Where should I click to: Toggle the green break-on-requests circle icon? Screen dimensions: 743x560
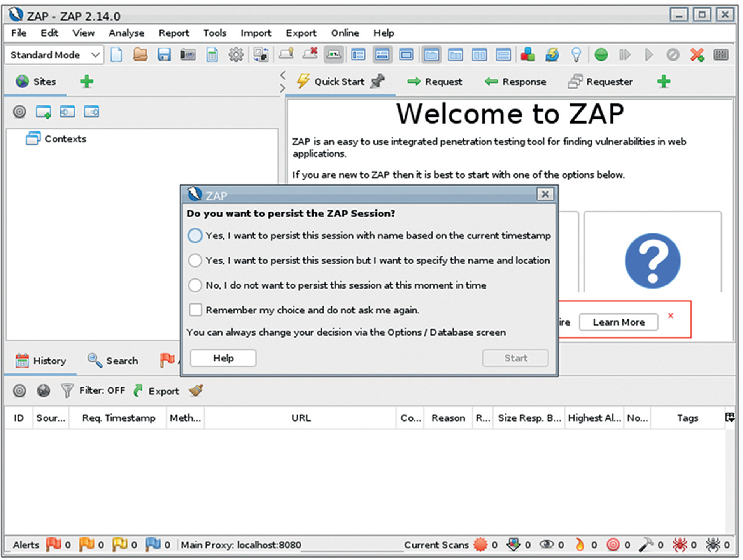(601, 55)
